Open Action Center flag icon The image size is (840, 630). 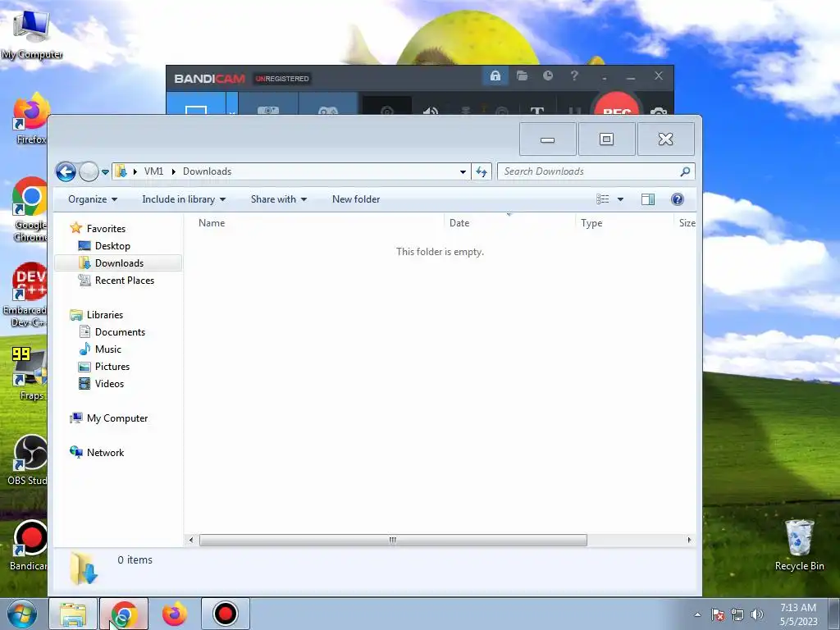(718, 614)
